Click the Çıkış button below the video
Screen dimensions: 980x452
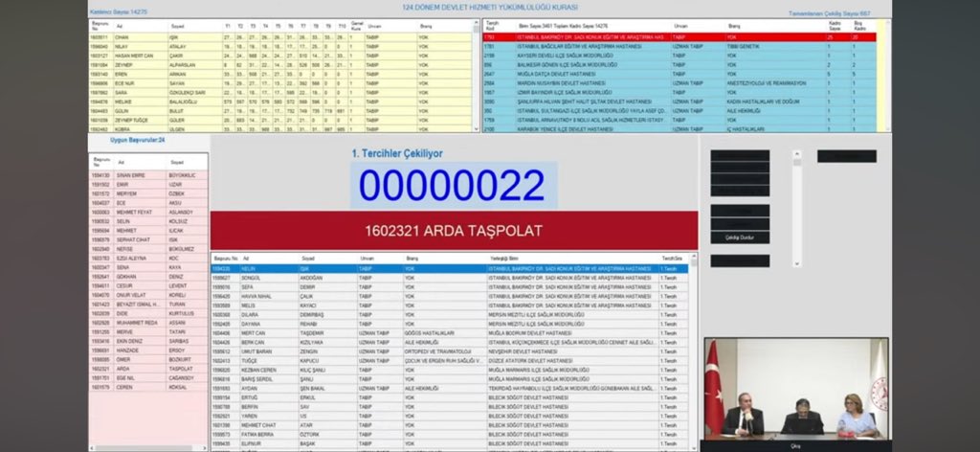(x=795, y=446)
